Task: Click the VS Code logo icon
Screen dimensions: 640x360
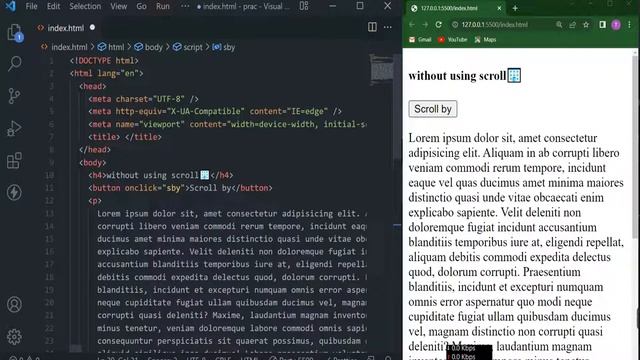Action: [10, 6]
